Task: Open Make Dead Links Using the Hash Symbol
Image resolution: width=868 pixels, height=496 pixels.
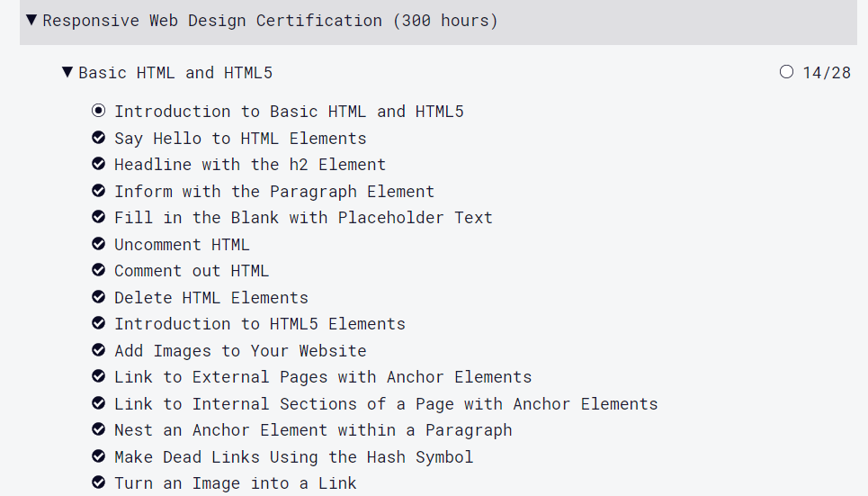Action: (x=294, y=456)
